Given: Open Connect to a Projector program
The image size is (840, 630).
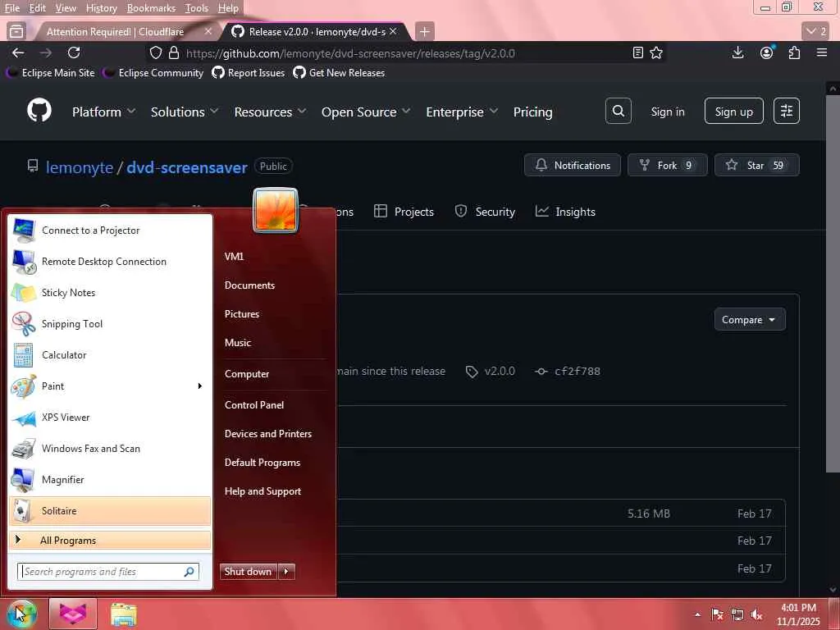Looking at the screenshot, I should coord(110,231).
